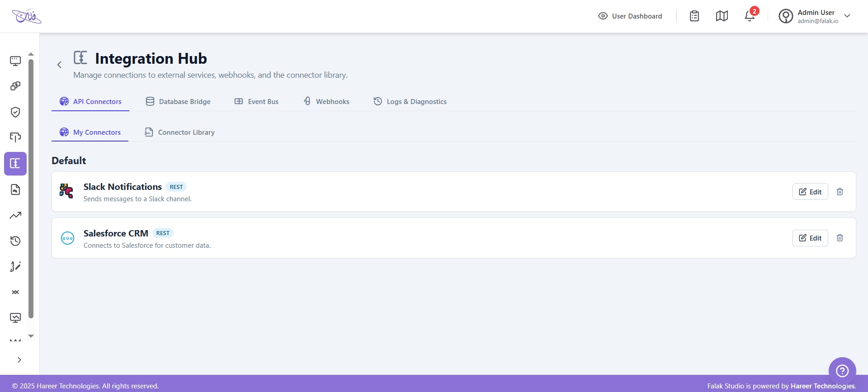This screenshot has width=868, height=392.
Task: Open the shield security sidebar icon
Action: (x=15, y=112)
